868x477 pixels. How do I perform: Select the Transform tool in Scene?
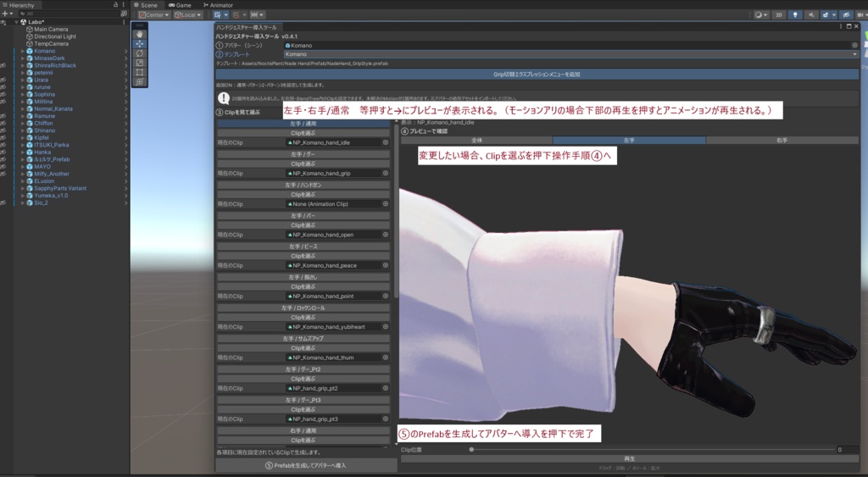[x=140, y=81]
